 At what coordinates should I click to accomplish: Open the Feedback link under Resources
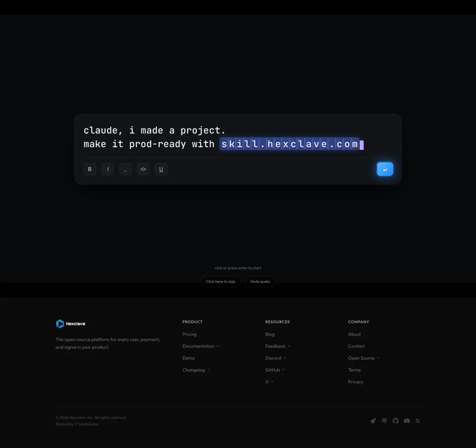278,346
